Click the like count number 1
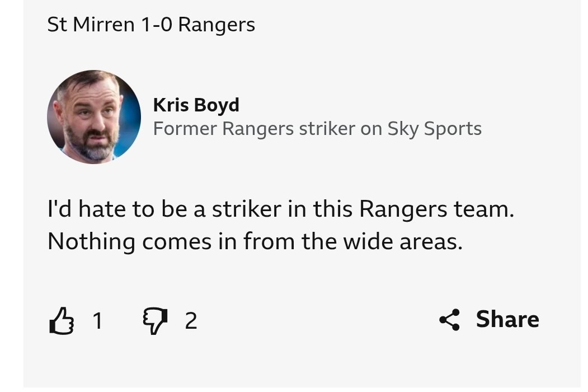This screenshot has height=392, width=588. pos(97,321)
